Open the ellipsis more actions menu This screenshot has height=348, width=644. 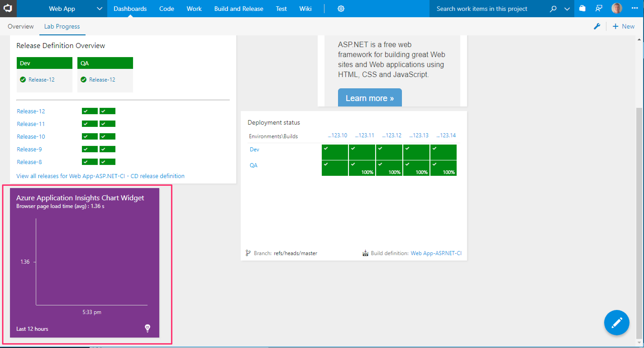click(x=634, y=8)
